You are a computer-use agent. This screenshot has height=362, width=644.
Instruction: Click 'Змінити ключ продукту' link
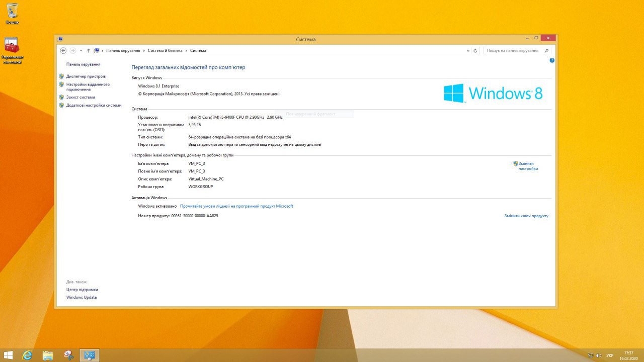click(x=526, y=216)
